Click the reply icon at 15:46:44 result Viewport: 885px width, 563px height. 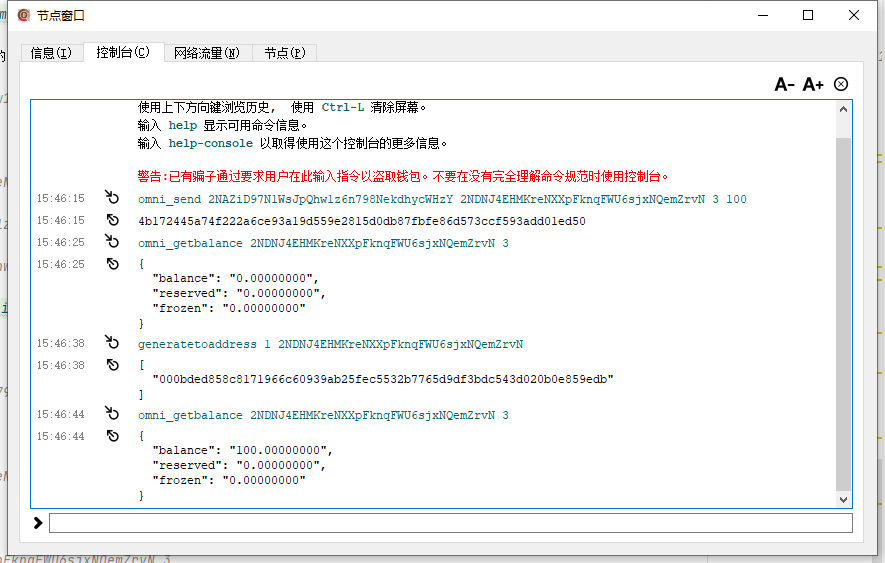coord(113,436)
